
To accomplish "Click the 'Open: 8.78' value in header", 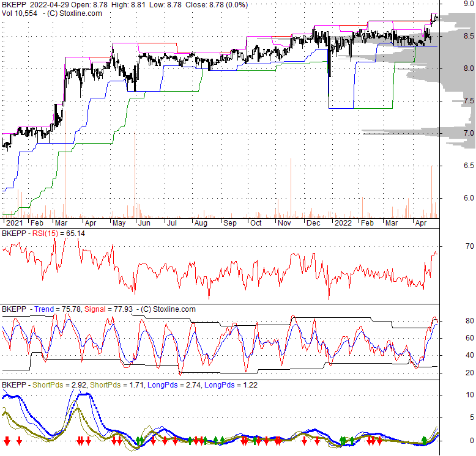I will (x=89, y=5).
